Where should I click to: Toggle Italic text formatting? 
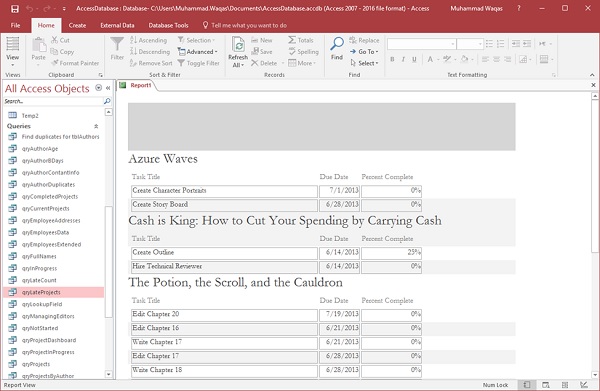click(x=403, y=59)
